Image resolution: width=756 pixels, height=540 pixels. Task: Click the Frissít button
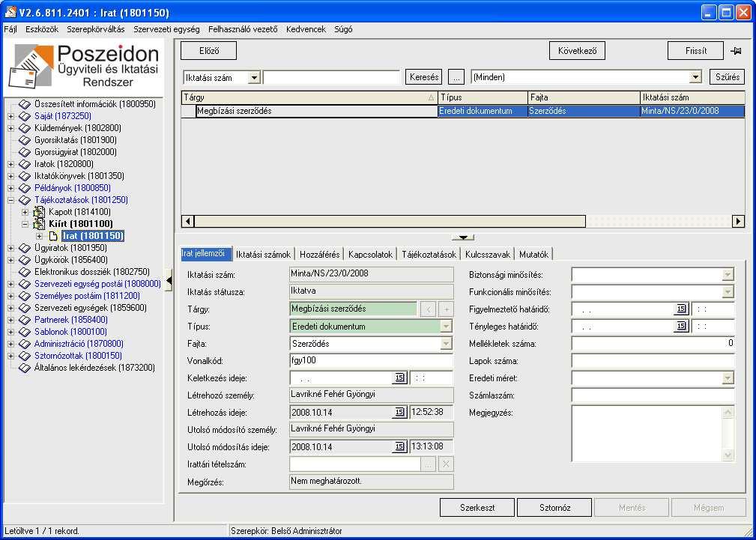coord(695,51)
